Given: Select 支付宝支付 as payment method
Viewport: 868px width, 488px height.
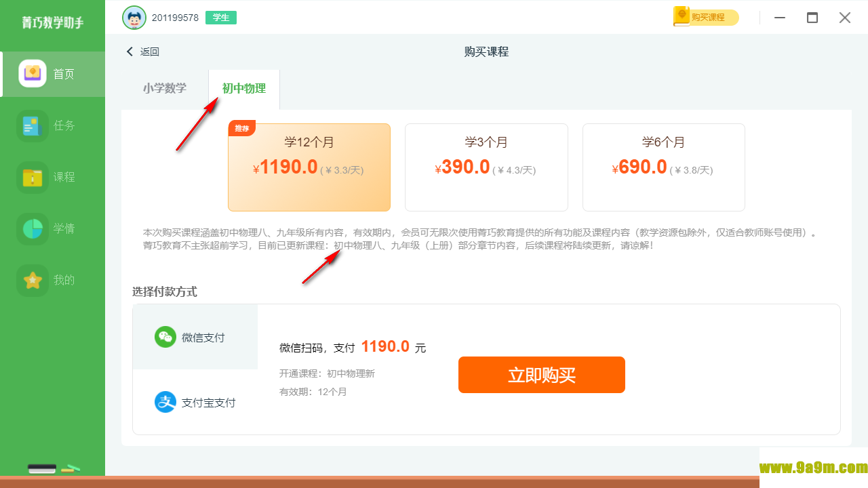Looking at the screenshot, I should coord(195,403).
